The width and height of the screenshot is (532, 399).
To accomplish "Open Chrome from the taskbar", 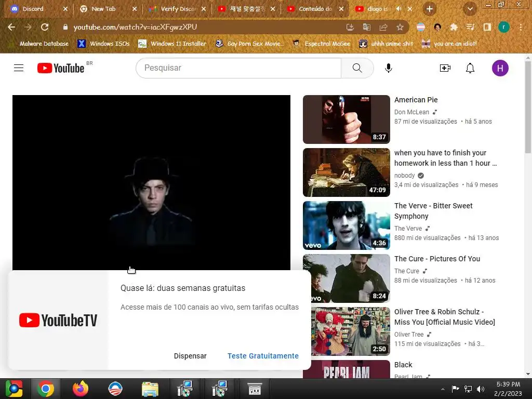I will pyautogui.click(x=46, y=389).
